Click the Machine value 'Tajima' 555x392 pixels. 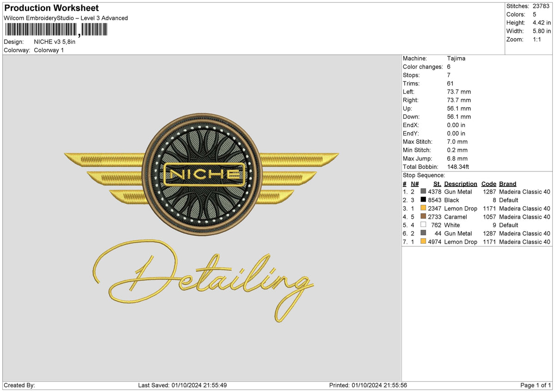(456, 58)
